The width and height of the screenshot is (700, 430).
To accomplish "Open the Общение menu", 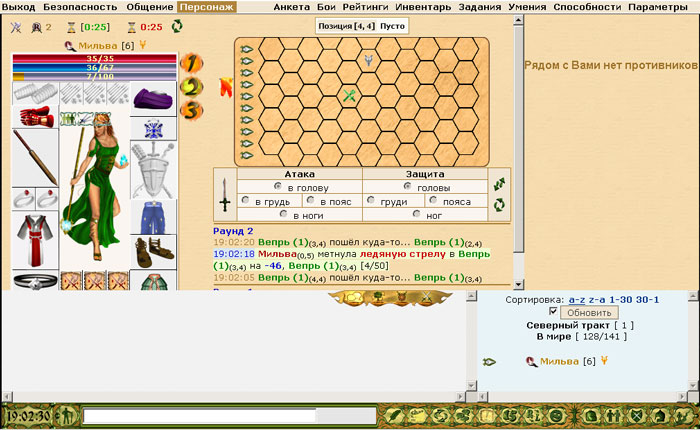I will point(150,7).
